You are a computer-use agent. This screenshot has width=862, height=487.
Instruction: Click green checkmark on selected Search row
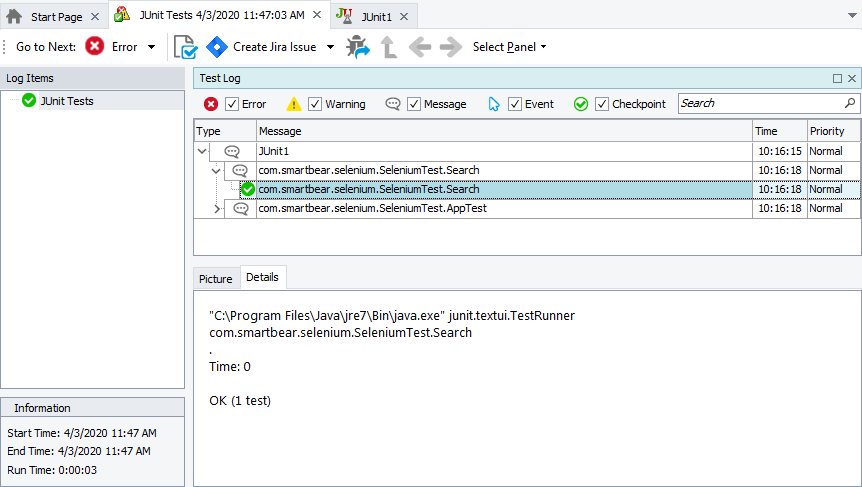[248, 189]
